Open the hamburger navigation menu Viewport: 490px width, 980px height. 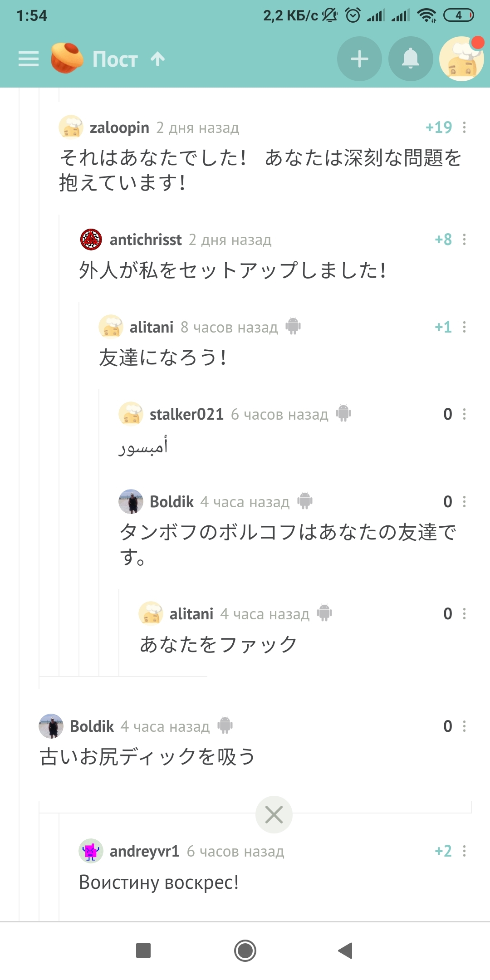tap(28, 59)
